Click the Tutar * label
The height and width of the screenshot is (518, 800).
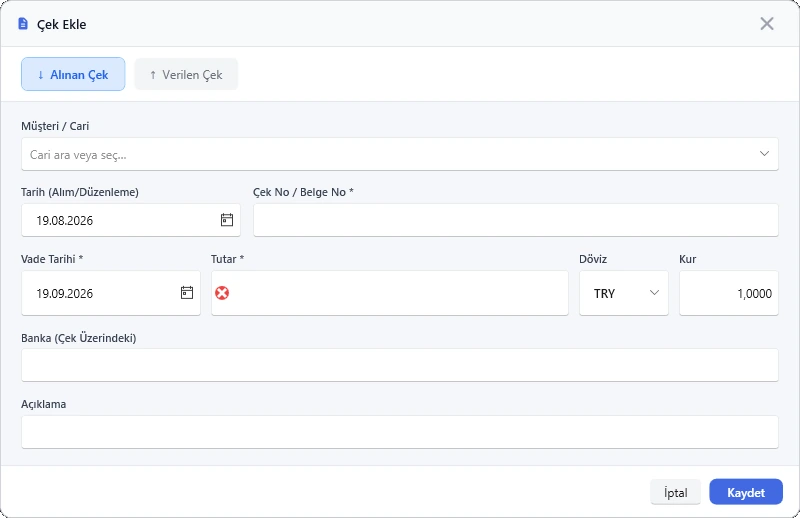[x=228, y=259]
